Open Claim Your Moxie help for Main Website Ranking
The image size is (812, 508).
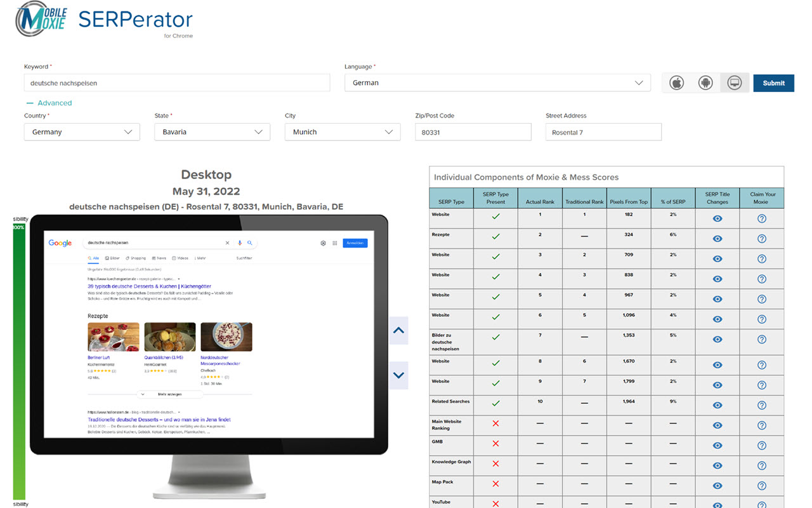tap(762, 425)
